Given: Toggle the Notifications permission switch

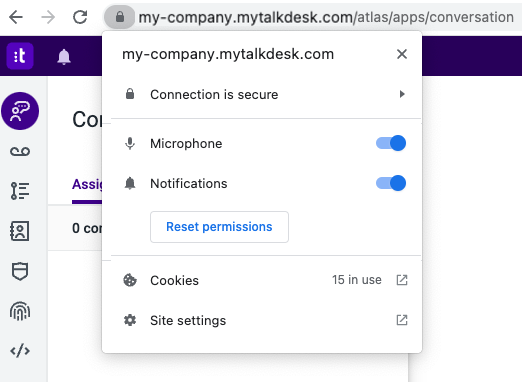Looking at the screenshot, I should pyautogui.click(x=391, y=183).
